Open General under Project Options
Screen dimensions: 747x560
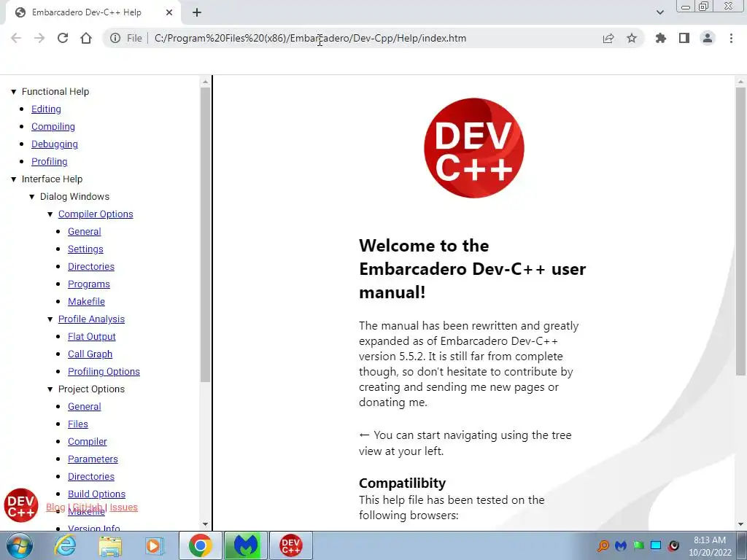pos(85,407)
